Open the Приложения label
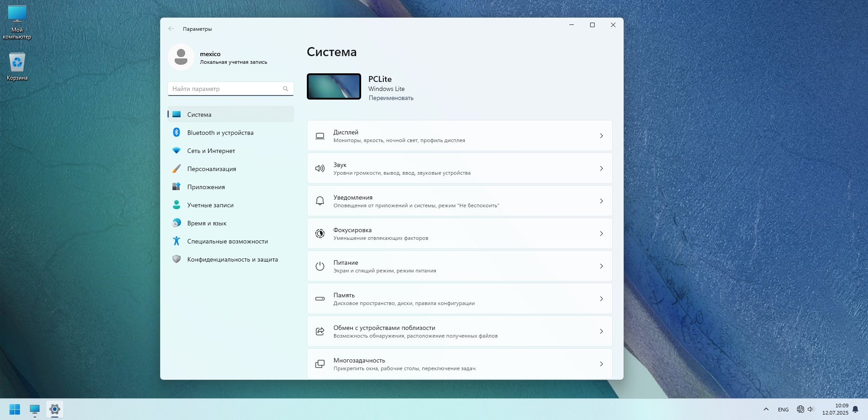 coord(206,187)
